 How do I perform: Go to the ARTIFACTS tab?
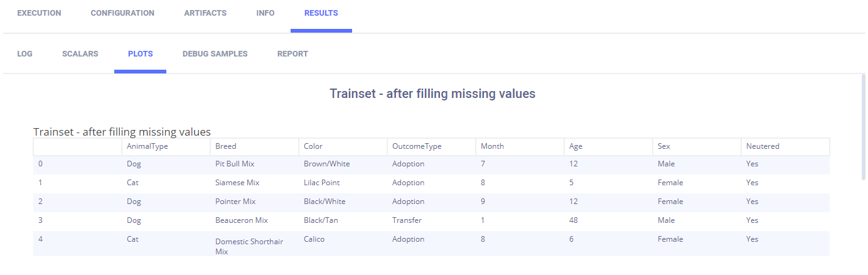[205, 13]
